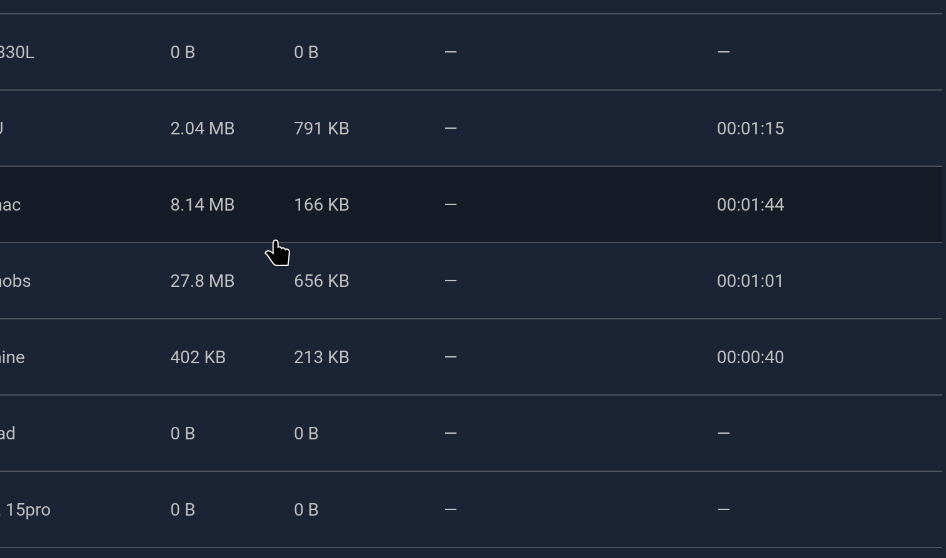Viewport: 946px width, 558px height.
Task: Click the 166 KB value
Action: 321,205
